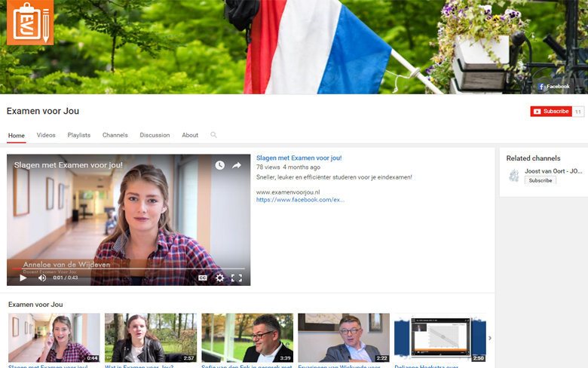The height and width of the screenshot is (368, 588).
Task: Click the subscriber count 11 badge
Action: 578,112
